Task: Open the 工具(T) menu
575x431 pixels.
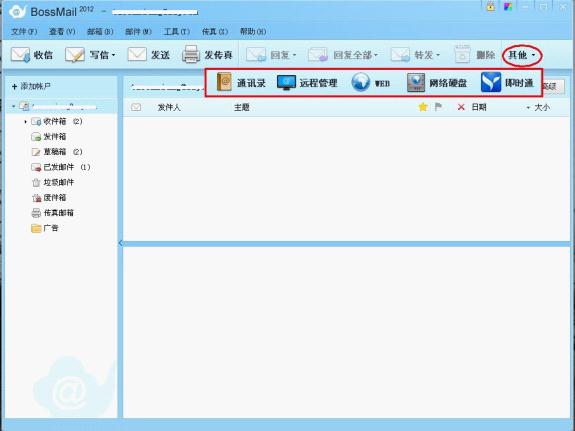Action: click(176, 32)
